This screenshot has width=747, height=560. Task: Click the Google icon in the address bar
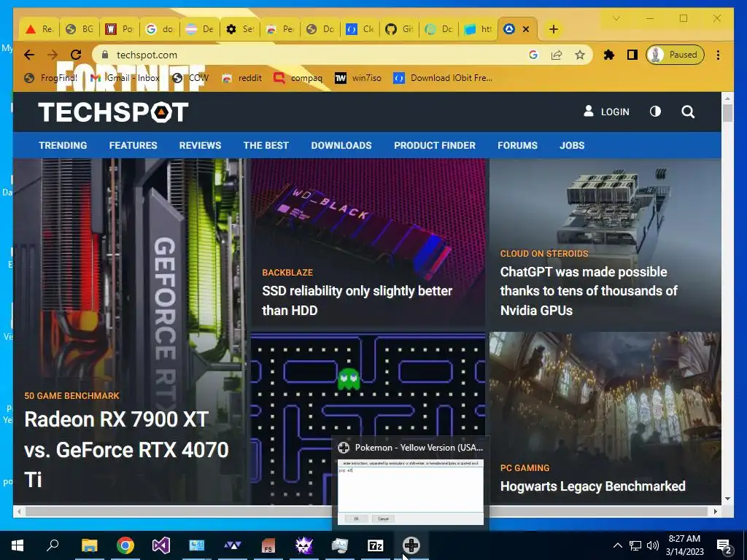533,55
